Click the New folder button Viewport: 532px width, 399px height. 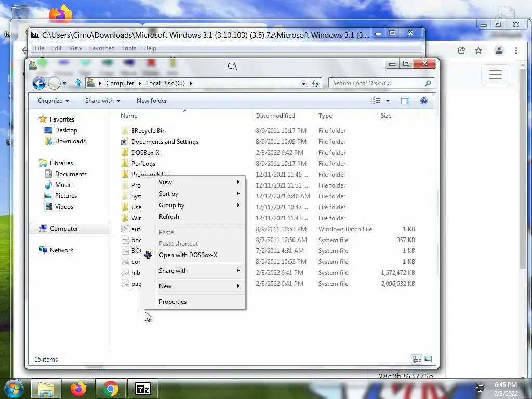pos(152,101)
